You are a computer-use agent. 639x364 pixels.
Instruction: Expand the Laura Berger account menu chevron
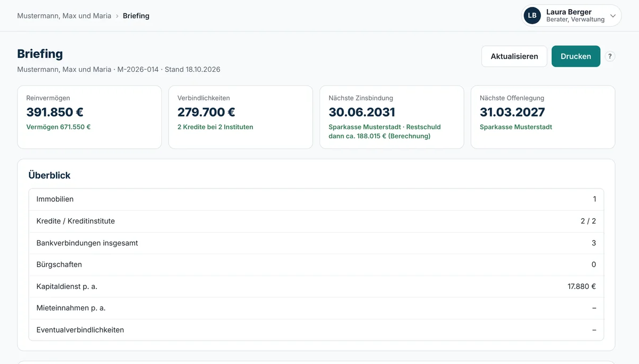(613, 16)
